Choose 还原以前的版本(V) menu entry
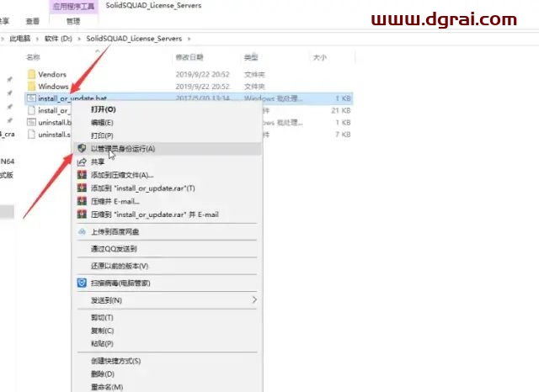 click(x=167, y=266)
